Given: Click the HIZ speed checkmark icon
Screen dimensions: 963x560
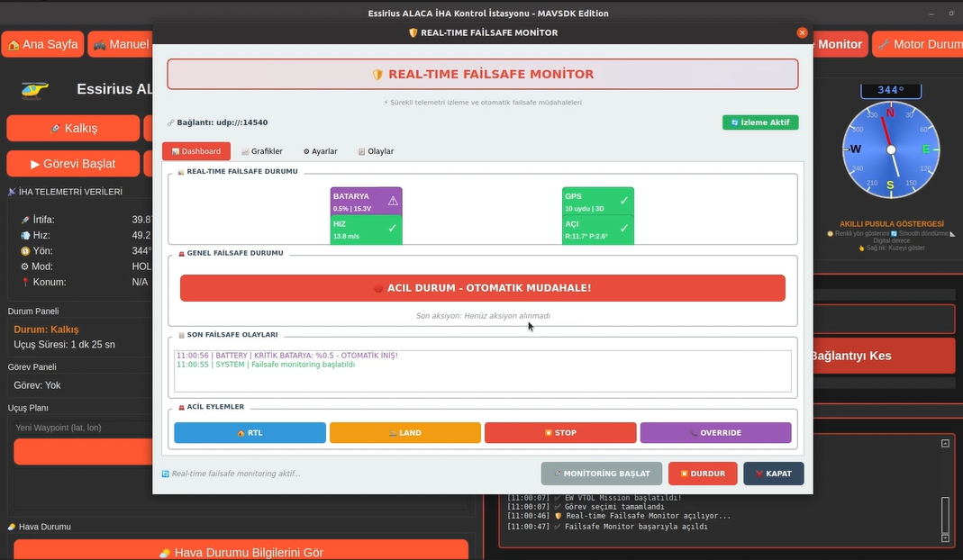Looking at the screenshot, I should 392,229.
